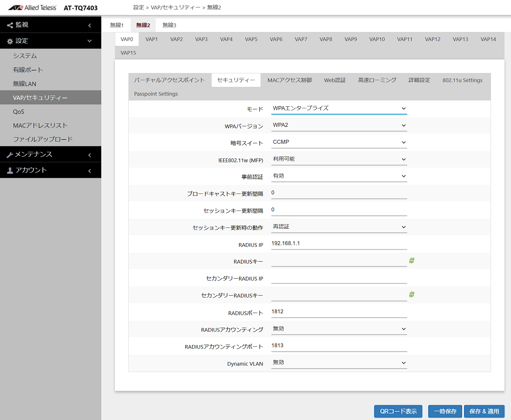Screen dimensions: 511x420
Task: Click the 設定 gear icon in sidebar
Action: (x=10, y=41)
